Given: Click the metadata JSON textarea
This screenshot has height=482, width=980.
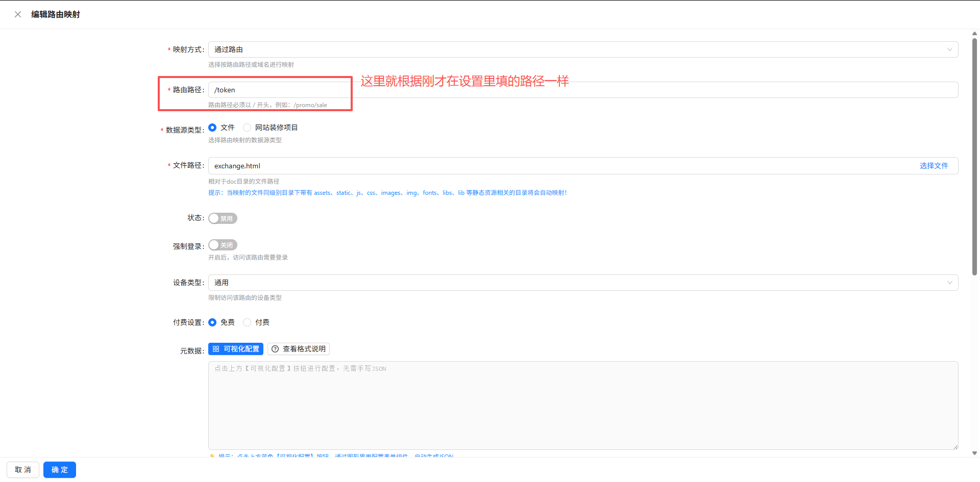Looking at the screenshot, I should (582, 405).
